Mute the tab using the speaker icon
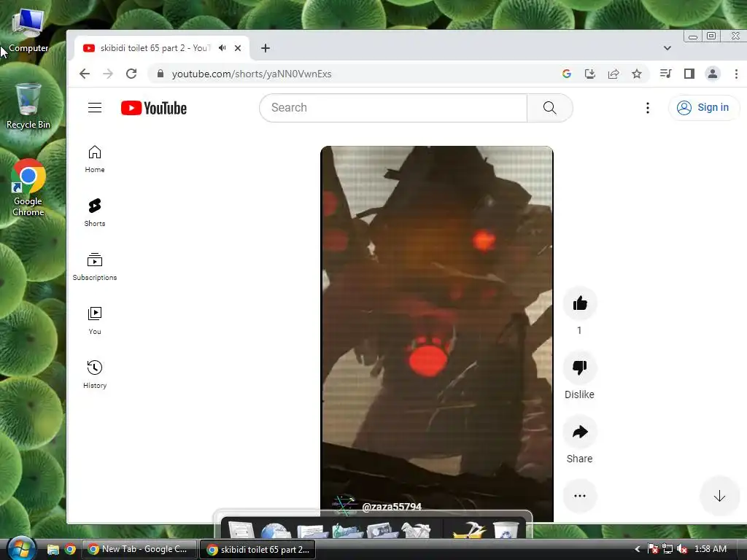This screenshot has height=560, width=747. [222, 48]
